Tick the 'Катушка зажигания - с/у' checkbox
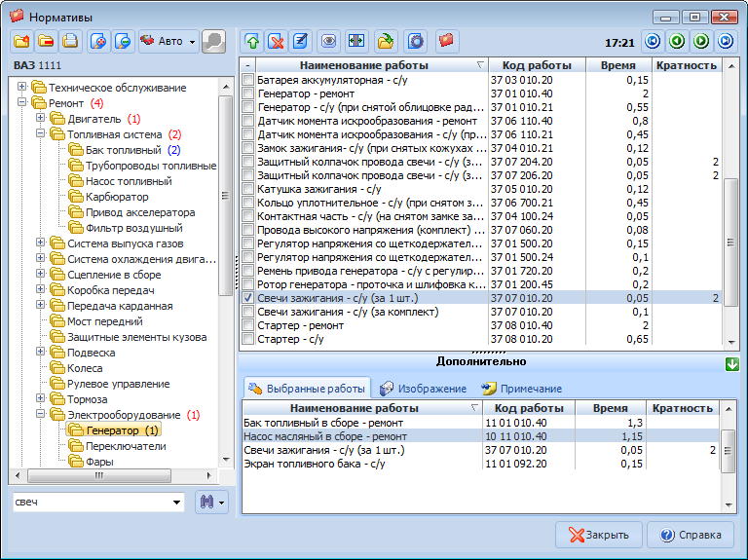 [x=248, y=189]
